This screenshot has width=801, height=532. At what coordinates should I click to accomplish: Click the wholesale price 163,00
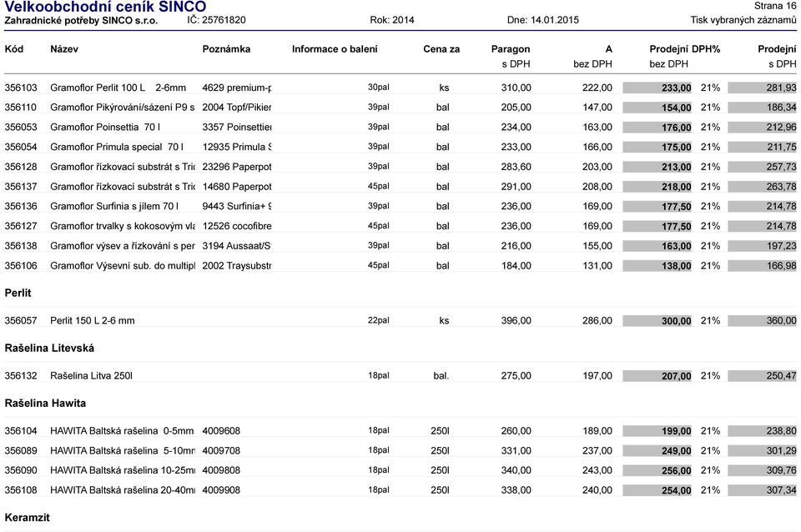click(x=597, y=127)
